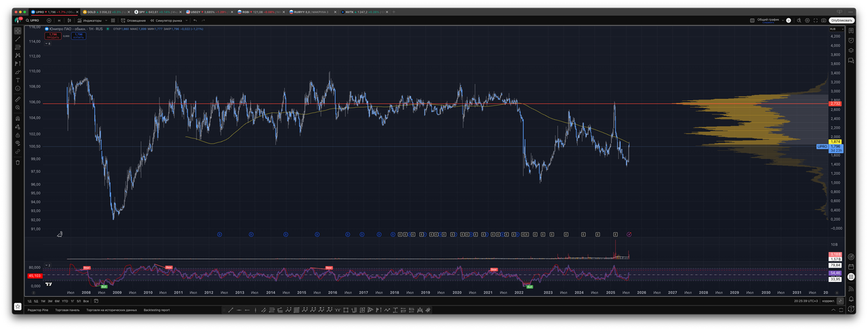Open the alerts clock panel icon
This screenshot has width=868, height=330.
[851, 39]
